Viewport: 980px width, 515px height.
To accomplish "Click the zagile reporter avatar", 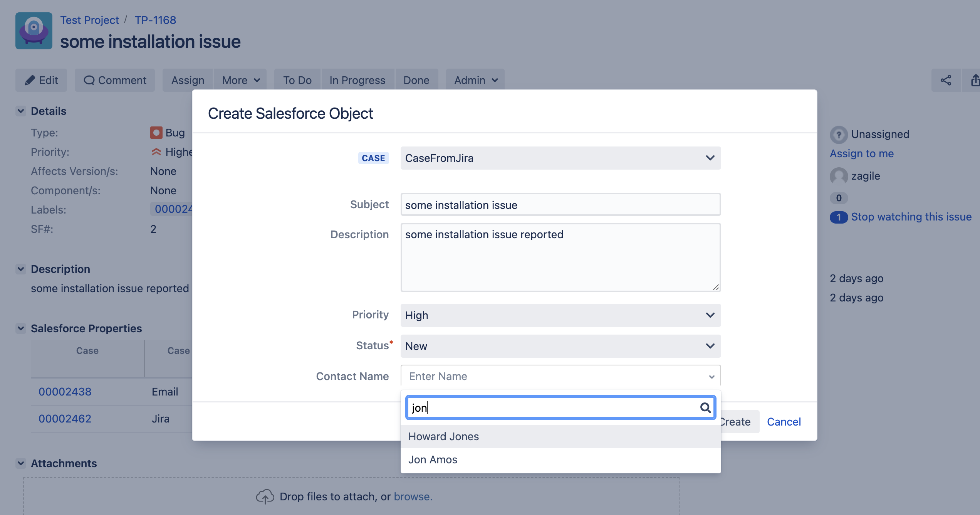I will (839, 176).
